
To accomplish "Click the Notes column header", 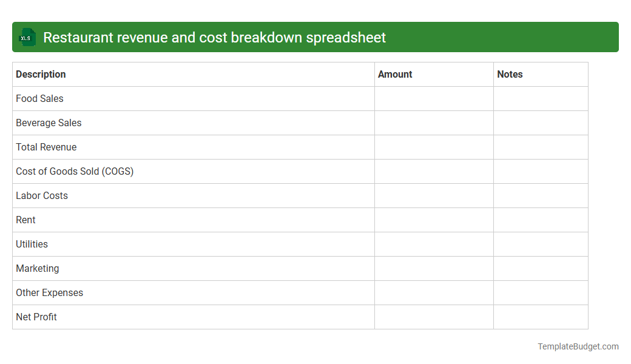I will 510,74.
